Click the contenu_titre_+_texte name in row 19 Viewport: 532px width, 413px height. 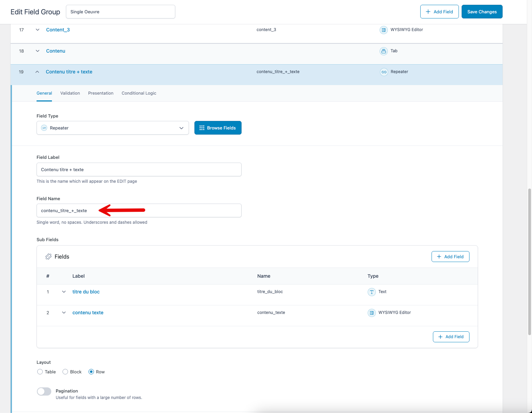pos(278,72)
